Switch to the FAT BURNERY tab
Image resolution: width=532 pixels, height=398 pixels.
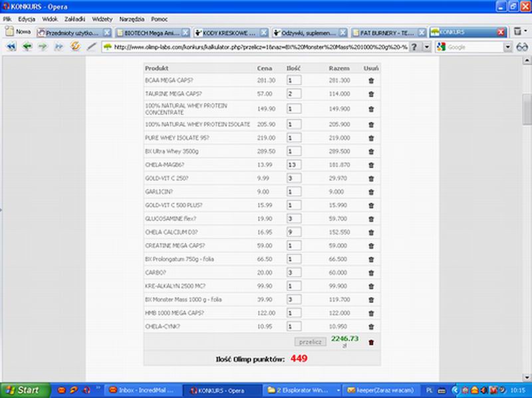(388, 33)
